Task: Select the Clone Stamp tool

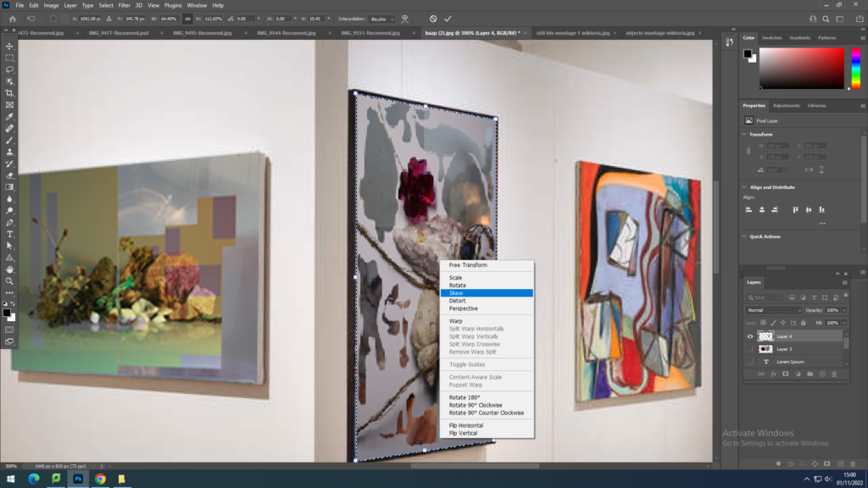Action: tap(9, 152)
